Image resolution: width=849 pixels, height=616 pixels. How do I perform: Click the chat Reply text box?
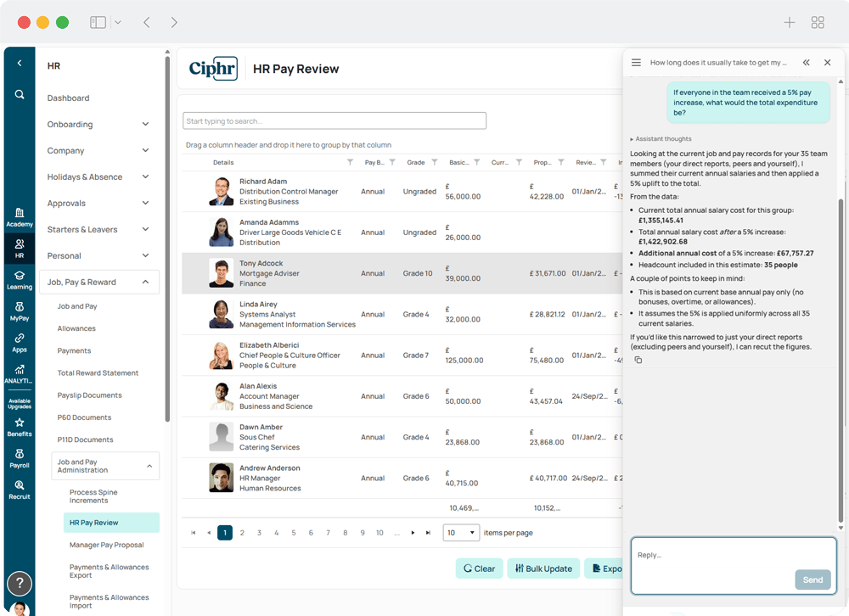tap(734, 566)
